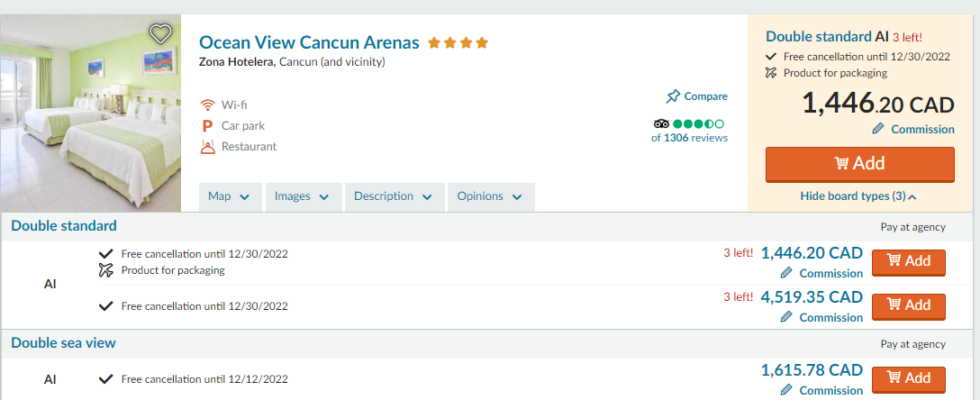This screenshot has height=400, width=980.
Task: Open the Ocean View Cancun Arenas hotel title
Action: [309, 42]
